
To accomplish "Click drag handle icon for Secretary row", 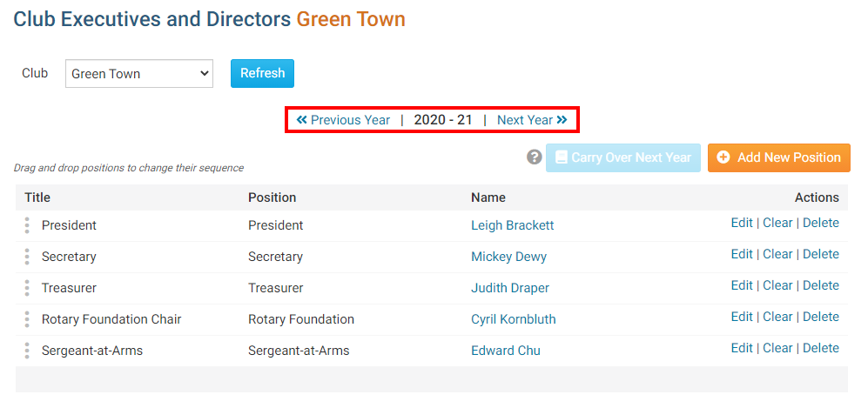I will click(27, 257).
